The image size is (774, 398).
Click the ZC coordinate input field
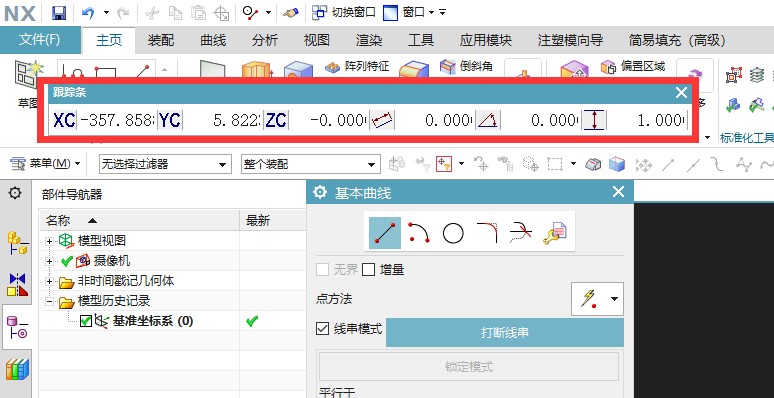pos(329,120)
